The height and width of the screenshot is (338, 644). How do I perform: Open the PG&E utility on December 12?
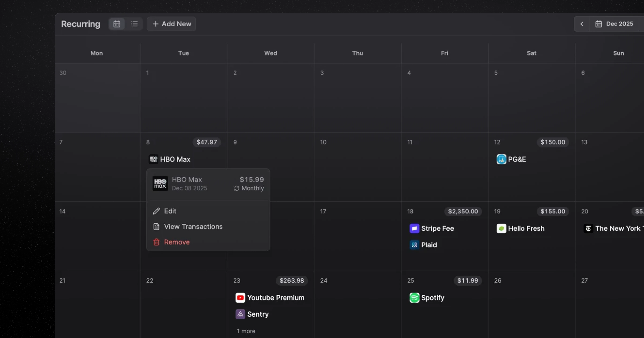pos(501,159)
